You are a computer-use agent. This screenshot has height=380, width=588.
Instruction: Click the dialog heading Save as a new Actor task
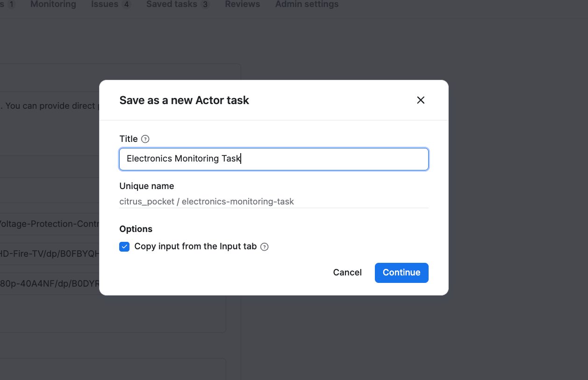pos(184,100)
